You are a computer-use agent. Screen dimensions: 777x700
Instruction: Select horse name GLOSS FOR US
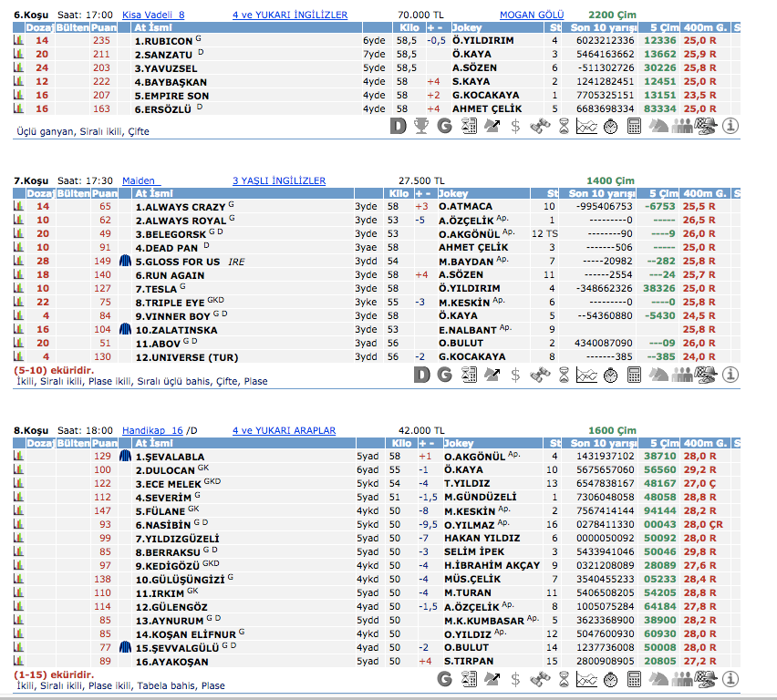pyautogui.click(x=181, y=262)
